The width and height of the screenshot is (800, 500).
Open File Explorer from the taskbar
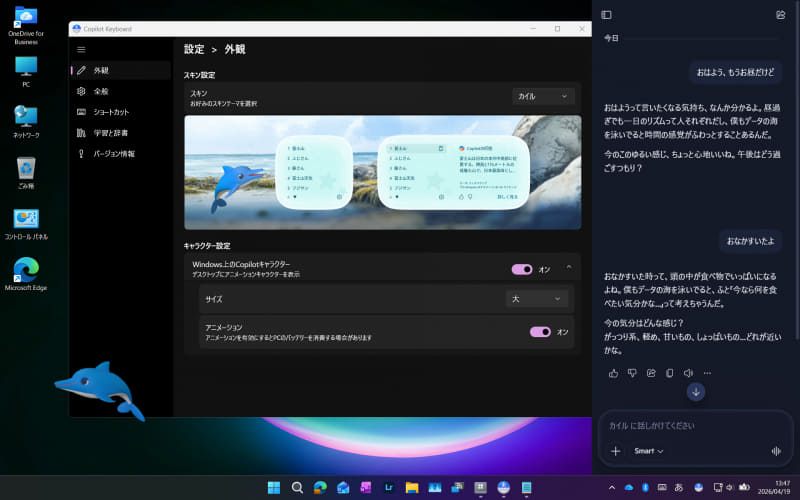pyautogui.click(x=412, y=488)
